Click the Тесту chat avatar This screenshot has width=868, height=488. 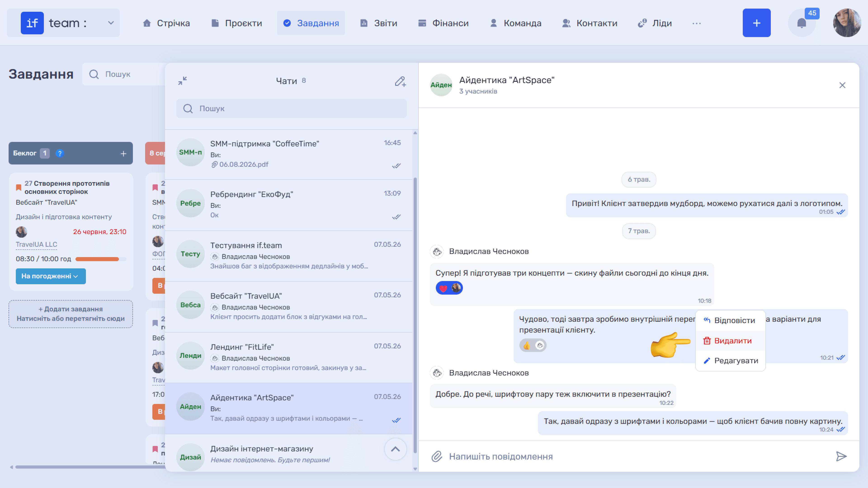[x=190, y=254]
